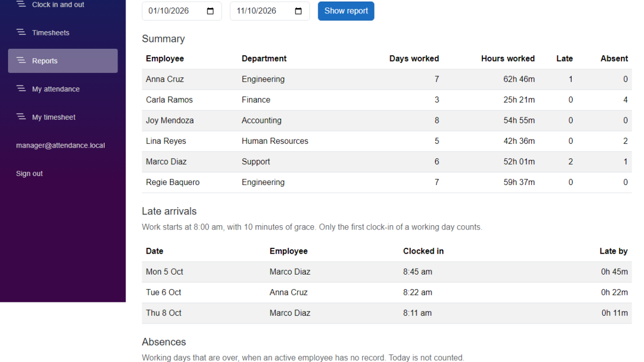Click Late by column header

point(613,251)
